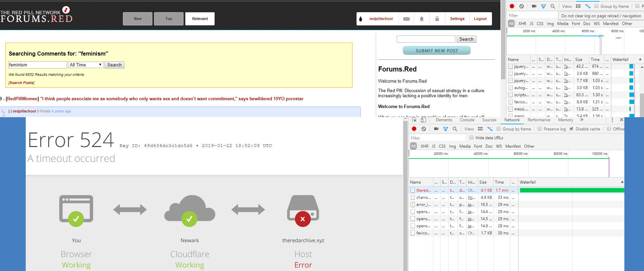Close the lower DevTools panel
Viewport: 644px width, 271px height.
point(622,120)
